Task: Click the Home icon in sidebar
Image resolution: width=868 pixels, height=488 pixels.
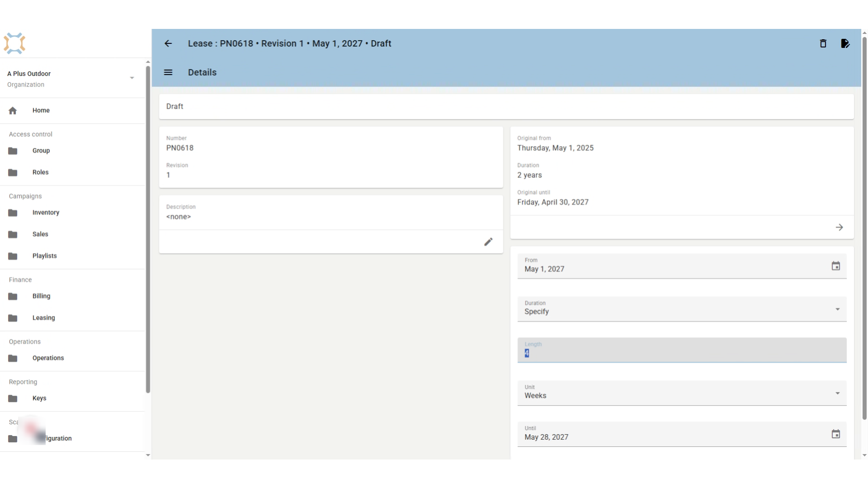Action: click(13, 110)
